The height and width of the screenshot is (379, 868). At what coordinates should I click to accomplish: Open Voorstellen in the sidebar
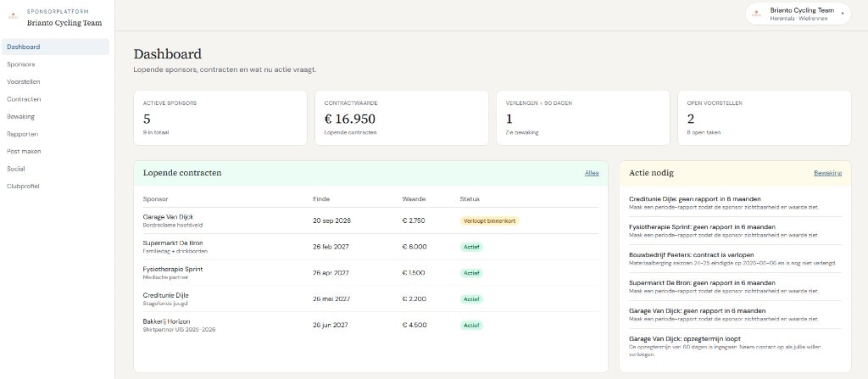(x=55, y=81)
